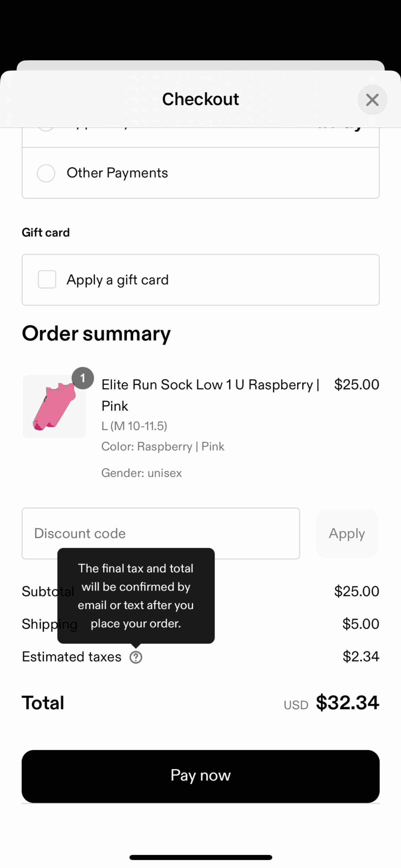Tap the home indicator bar
The image size is (401, 868).
201,857
